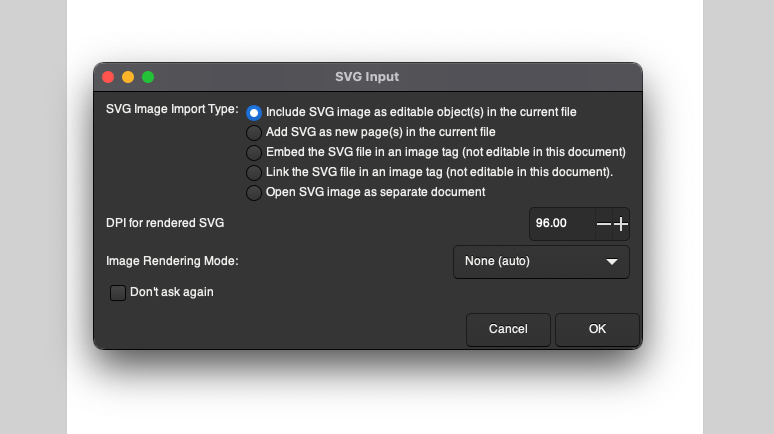The width and height of the screenshot is (774, 434).
Task: Click the SVG Image Import Type label
Action: click(172, 109)
